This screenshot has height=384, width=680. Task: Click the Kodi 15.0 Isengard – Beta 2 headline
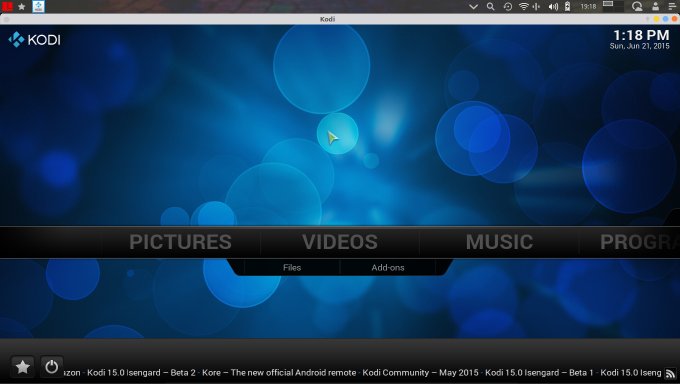[x=141, y=373]
